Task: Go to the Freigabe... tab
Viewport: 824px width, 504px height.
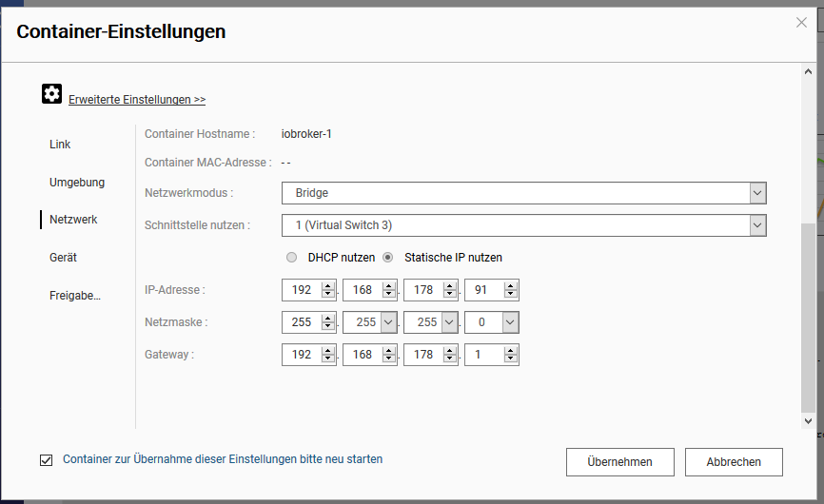Action: (75, 296)
